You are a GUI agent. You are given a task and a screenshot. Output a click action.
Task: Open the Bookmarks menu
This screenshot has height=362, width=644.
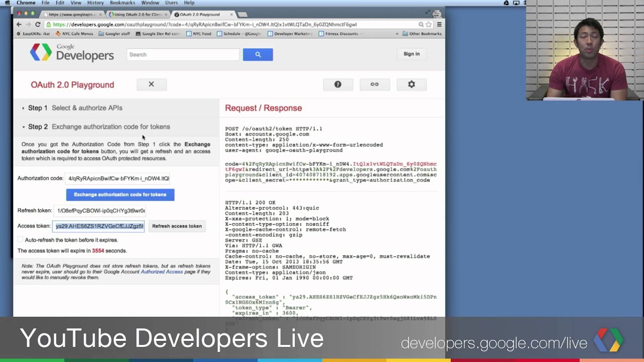(x=122, y=3)
